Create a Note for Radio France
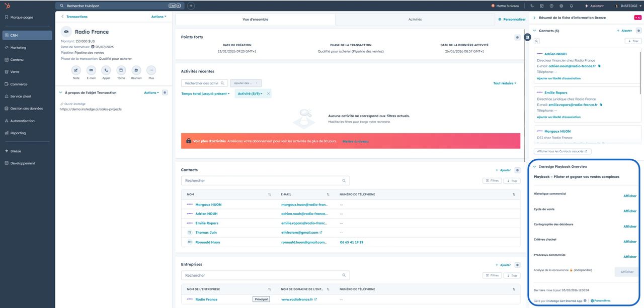644x308 pixels. coord(75,70)
